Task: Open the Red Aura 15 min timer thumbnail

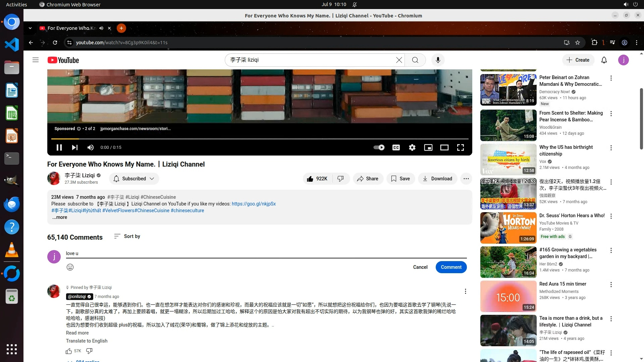Action: 508,296
